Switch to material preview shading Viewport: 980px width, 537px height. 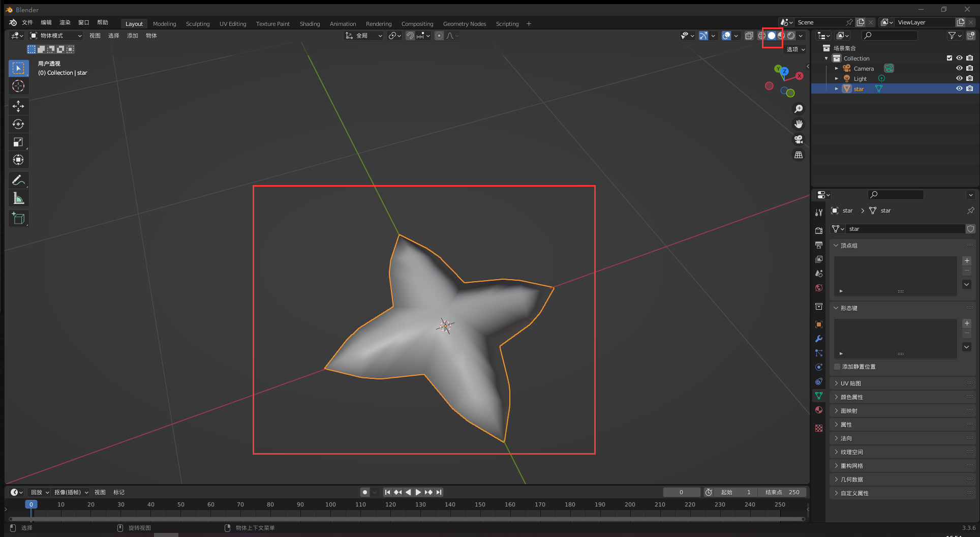tap(781, 36)
